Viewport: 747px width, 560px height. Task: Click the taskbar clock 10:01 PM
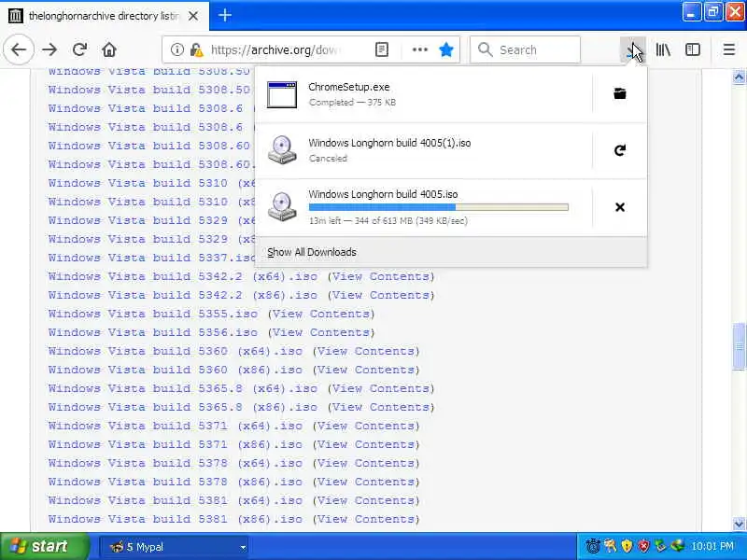(712, 546)
